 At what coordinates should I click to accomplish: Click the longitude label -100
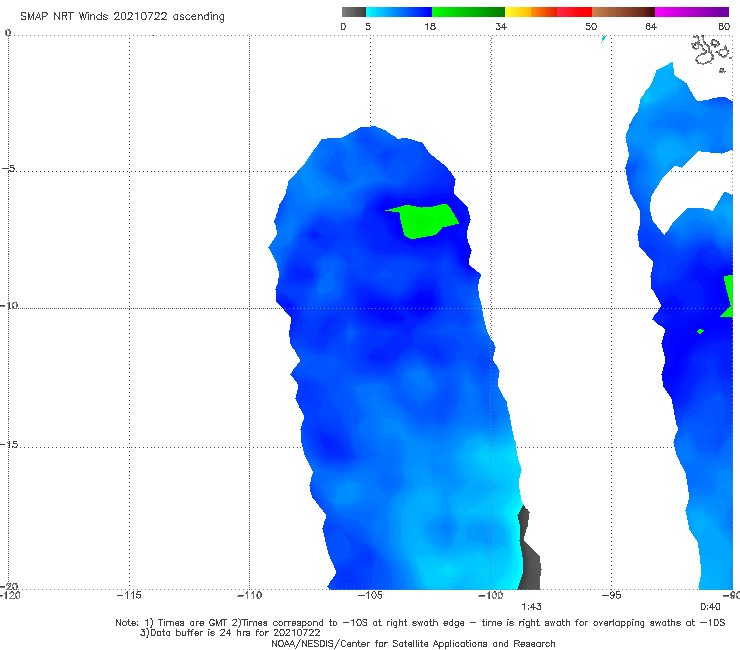tap(490, 595)
